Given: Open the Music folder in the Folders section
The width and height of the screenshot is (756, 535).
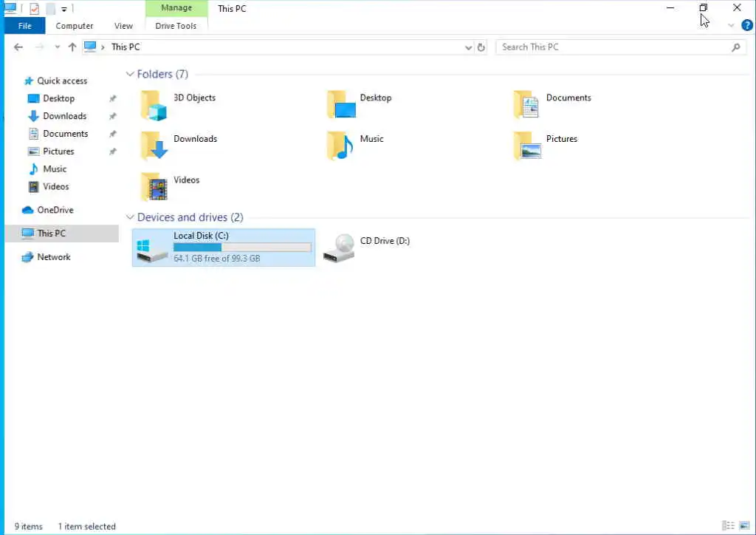Looking at the screenshot, I should pos(340,146).
